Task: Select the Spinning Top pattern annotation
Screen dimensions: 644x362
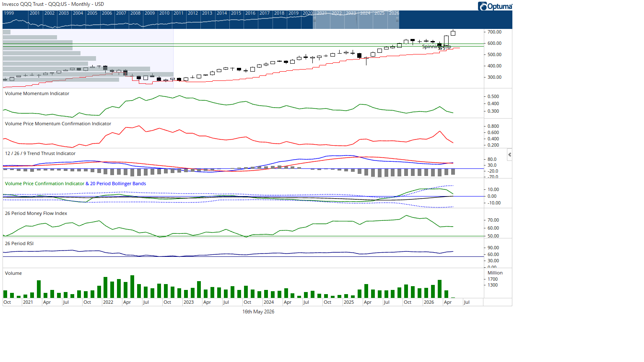Action: (436, 47)
